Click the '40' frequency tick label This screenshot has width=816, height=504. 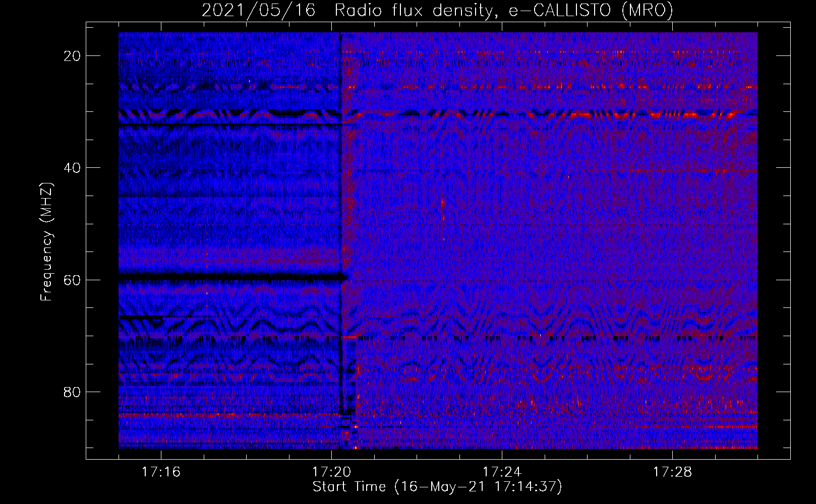pos(73,168)
